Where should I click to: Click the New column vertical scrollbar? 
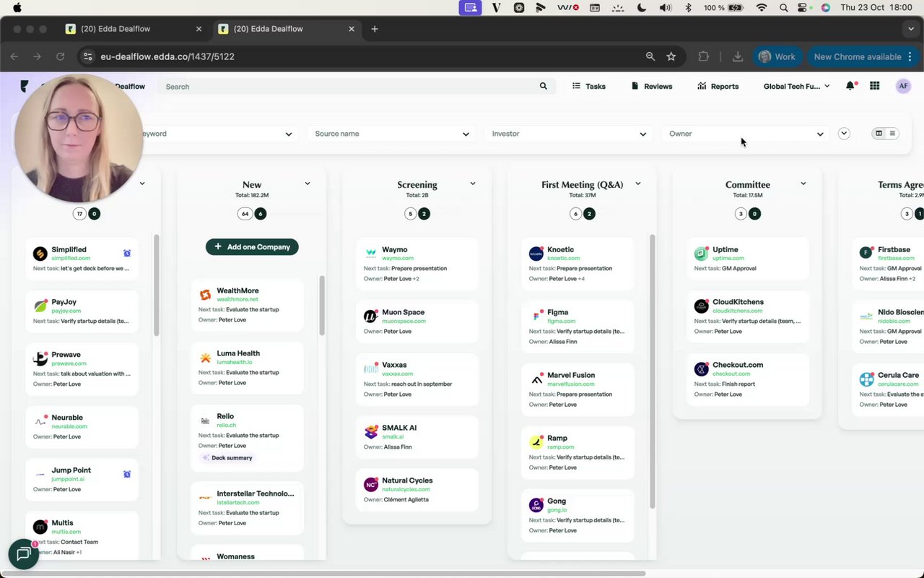(x=322, y=305)
